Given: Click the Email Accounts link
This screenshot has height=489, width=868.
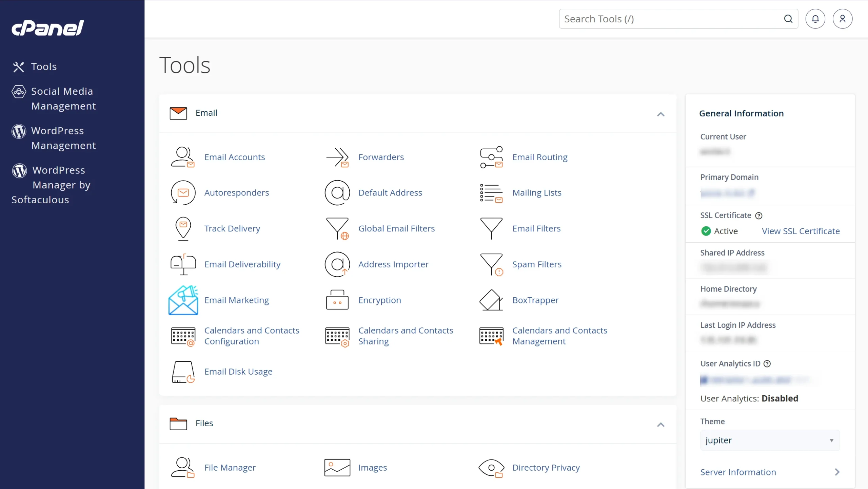Looking at the screenshot, I should click(235, 157).
